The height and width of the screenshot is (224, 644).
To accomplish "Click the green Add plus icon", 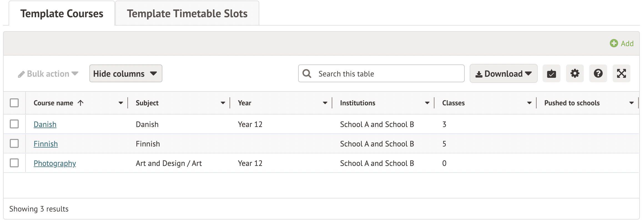I will tap(614, 43).
